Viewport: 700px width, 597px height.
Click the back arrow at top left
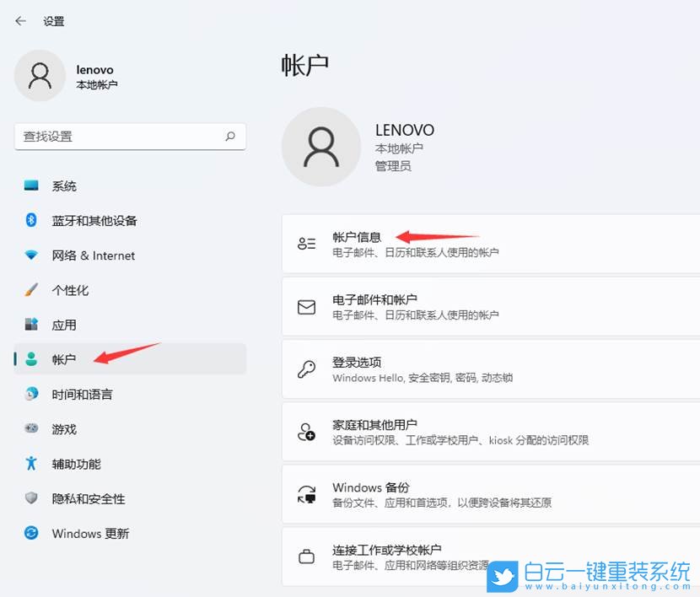(x=19, y=21)
